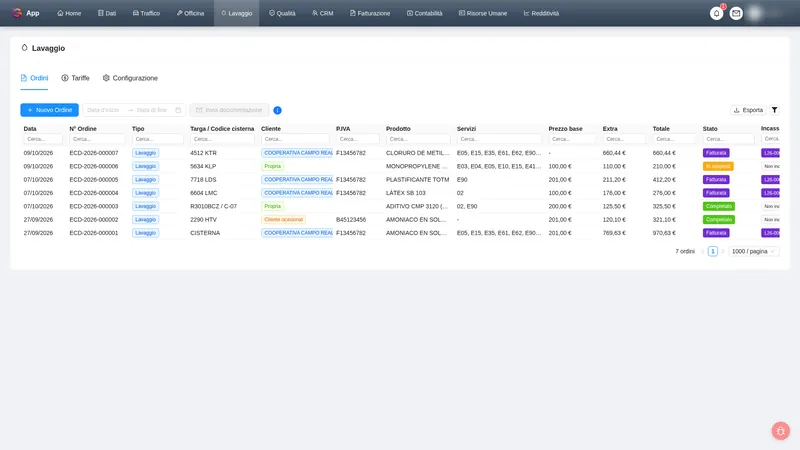Click product LÁTEX SB 103

tap(406, 193)
